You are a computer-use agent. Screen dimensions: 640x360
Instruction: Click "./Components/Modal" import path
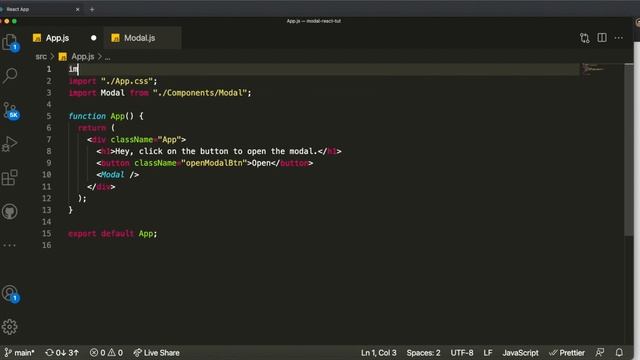[x=200, y=93]
